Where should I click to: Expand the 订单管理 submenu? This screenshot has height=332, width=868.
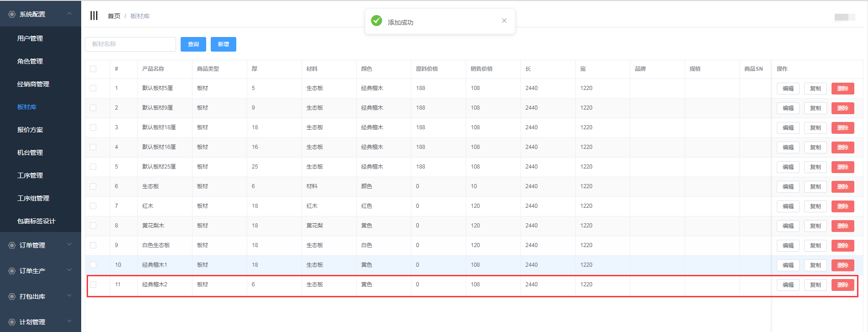[69, 245]
